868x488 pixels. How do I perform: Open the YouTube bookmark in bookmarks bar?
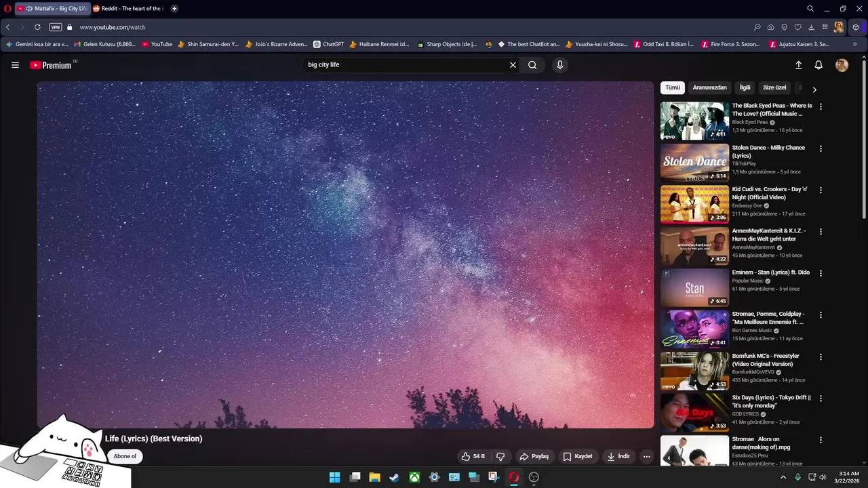157,44
